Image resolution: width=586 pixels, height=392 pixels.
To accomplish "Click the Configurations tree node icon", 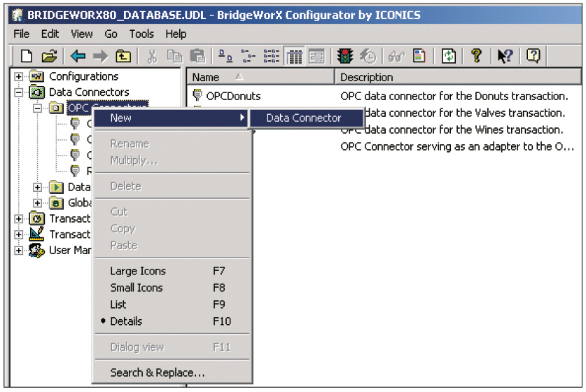I will click(x=36, y=76).
